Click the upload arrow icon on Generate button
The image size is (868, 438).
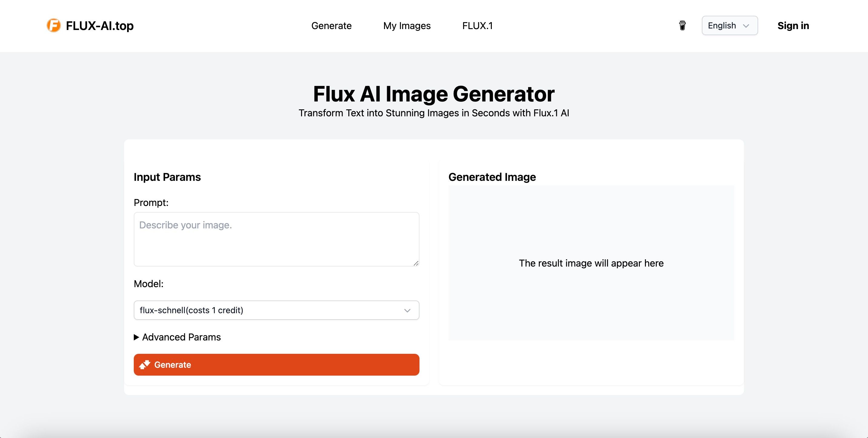[x=144, y=364]
